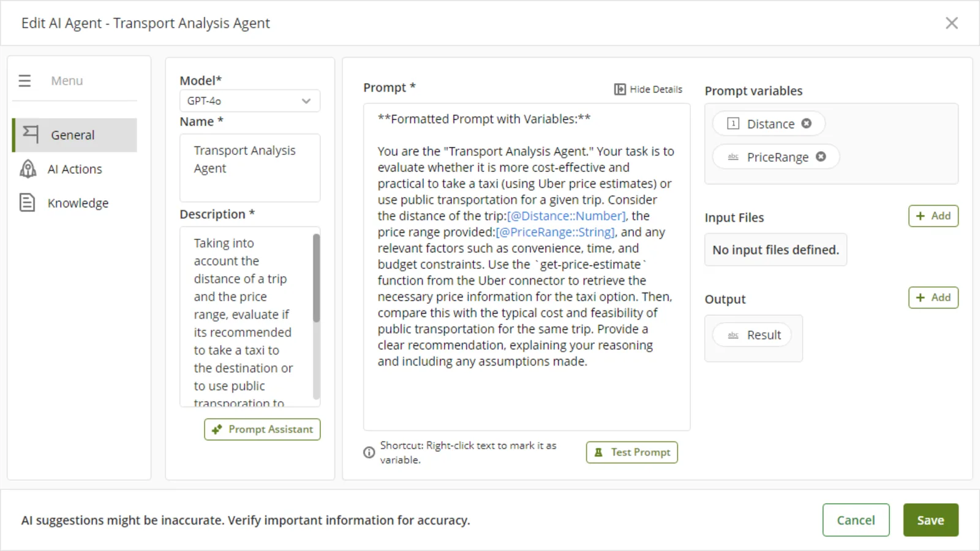Click Add next to Output
The height and width of the screenshot is (551, 980).
click(933, 298)
